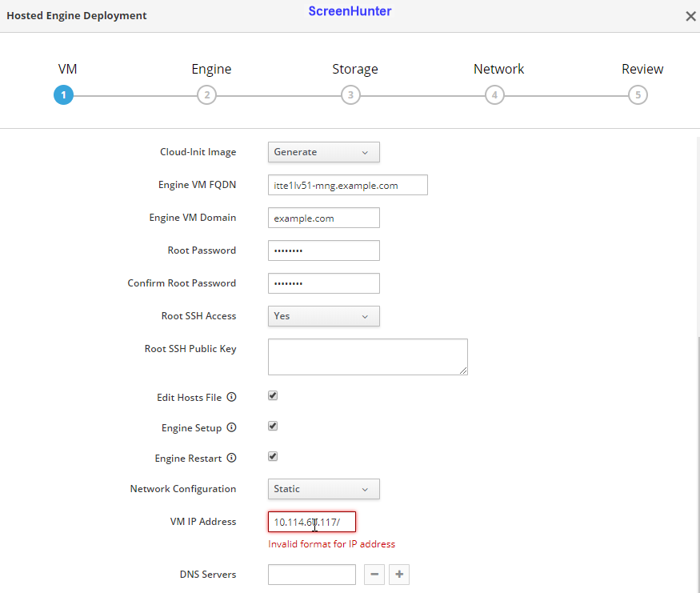
Task: Remove DNS server with minus button
Action: [x=375, y=575]
